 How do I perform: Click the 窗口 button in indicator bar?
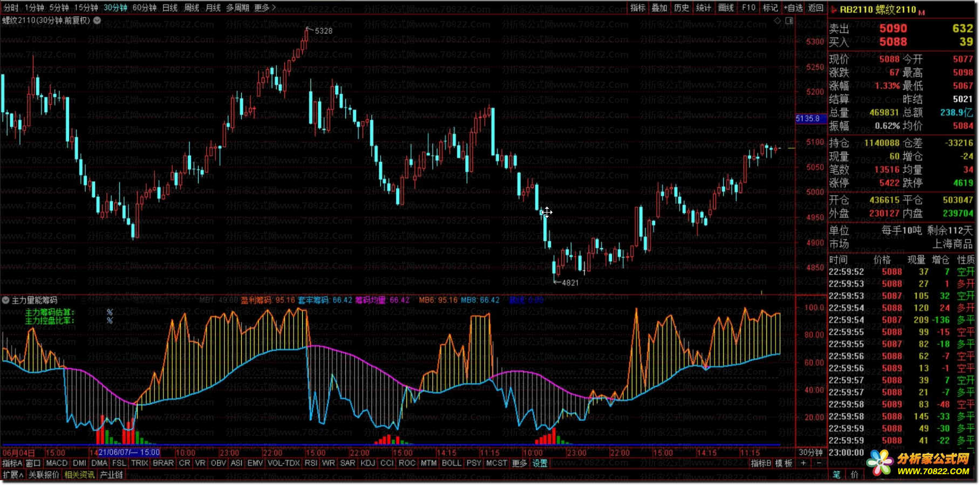click(x=33, y=463)
